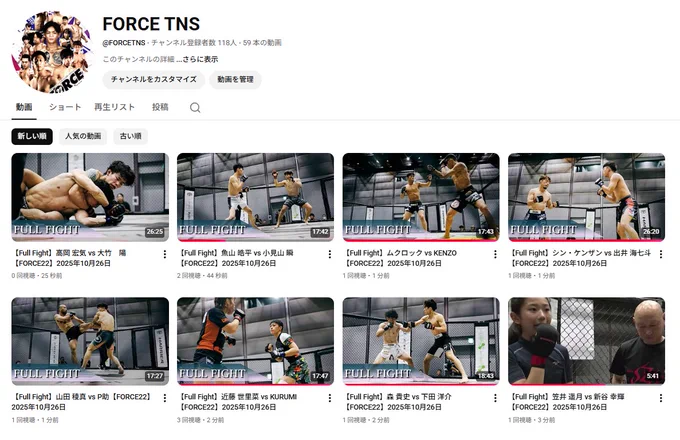Open more options for 近藤 世里菜 vs KURUMI video

330,398
